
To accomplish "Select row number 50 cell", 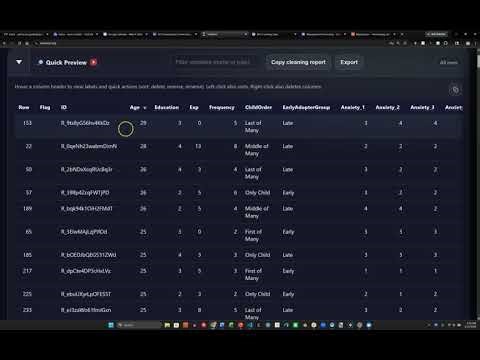I will [29, 169].
